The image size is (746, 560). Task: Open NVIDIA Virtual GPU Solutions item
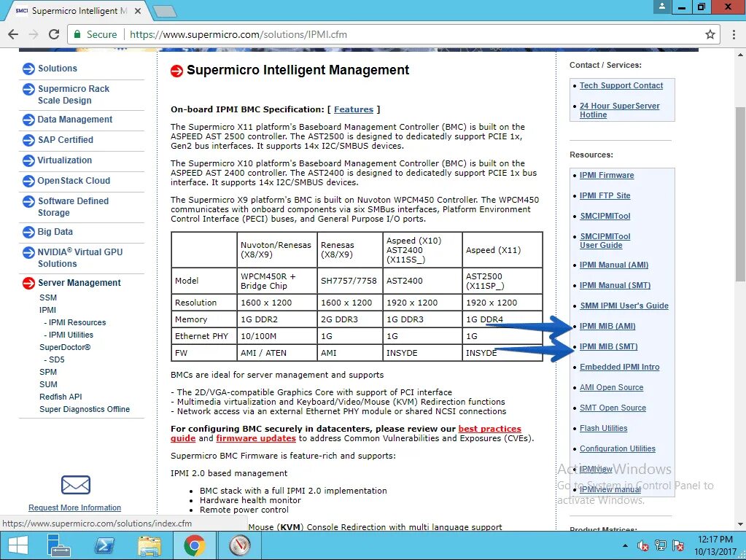pos(80,258)
